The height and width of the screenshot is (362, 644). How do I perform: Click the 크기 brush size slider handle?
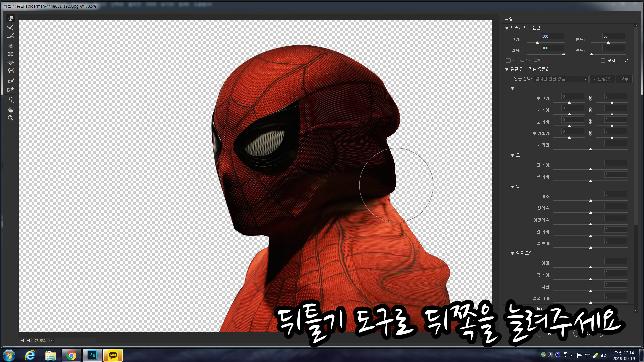(537, 43)
